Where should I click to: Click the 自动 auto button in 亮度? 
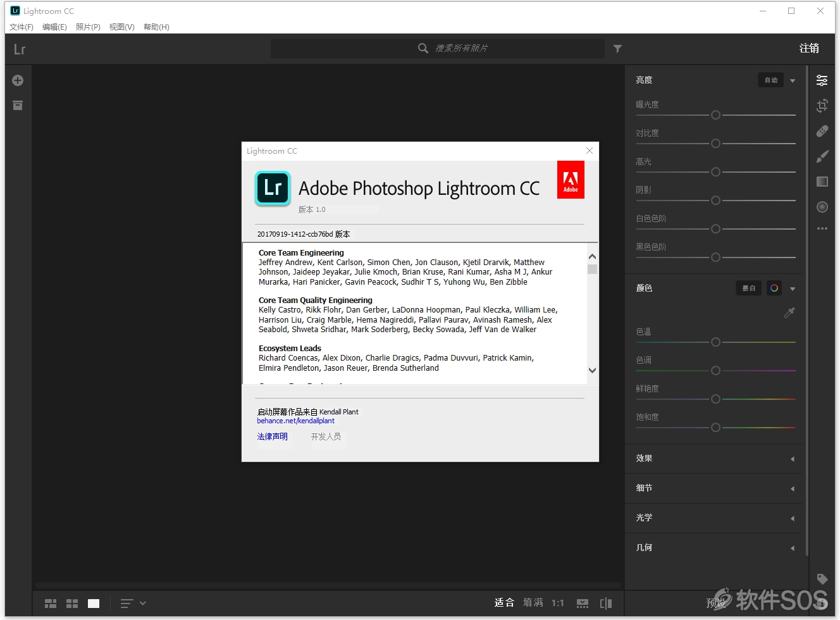771,80
